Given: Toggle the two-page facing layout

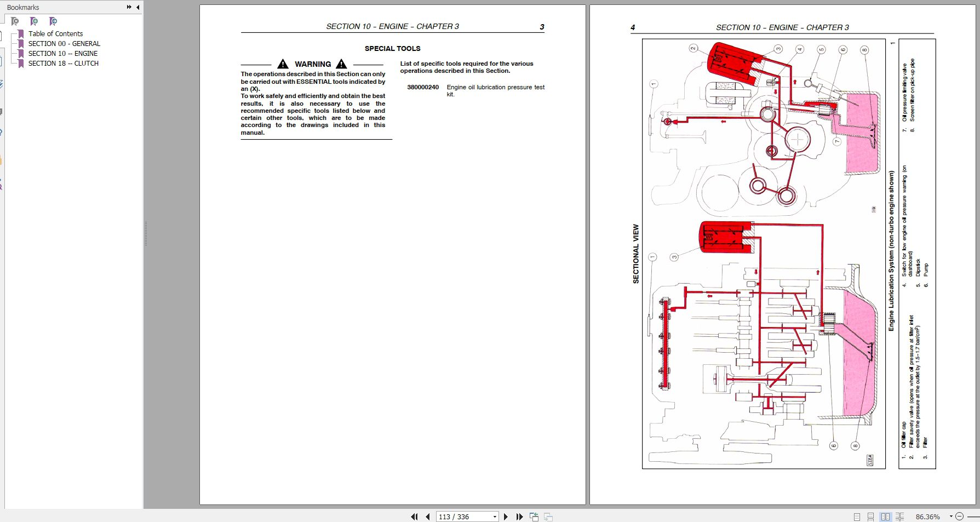Looking at the screenshot, I should pos(885,517).
